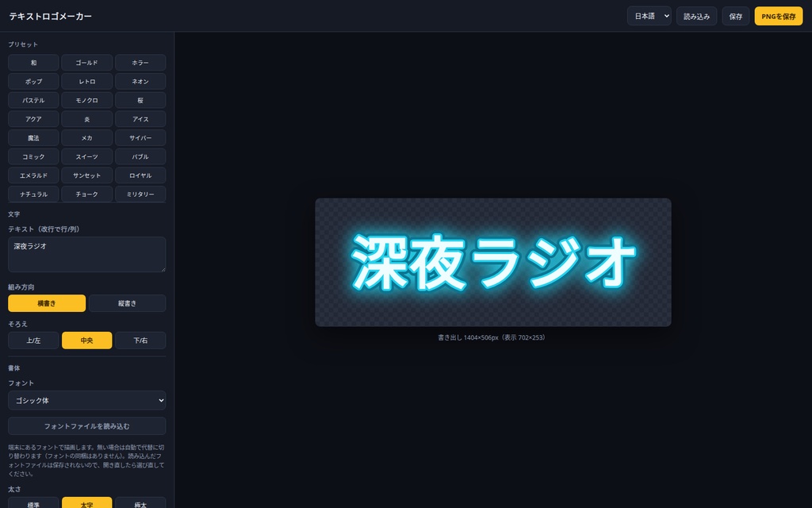Focus the 深夜ラジオ text input area
The width and height of the screenshot is (812, 508).
(x=87, y=255)
